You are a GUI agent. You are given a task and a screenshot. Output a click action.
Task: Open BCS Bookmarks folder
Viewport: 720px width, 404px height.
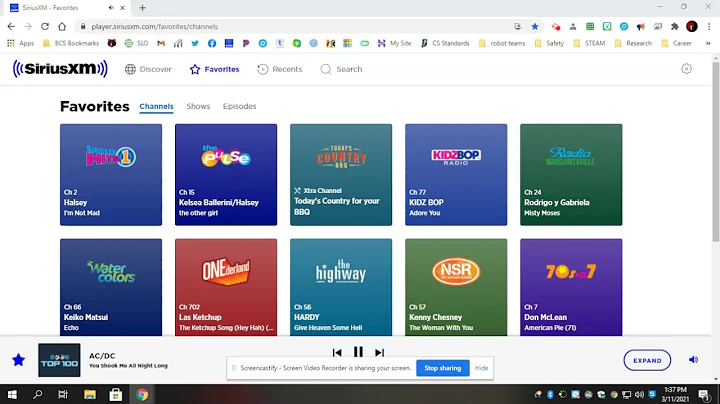click(71, 43)
